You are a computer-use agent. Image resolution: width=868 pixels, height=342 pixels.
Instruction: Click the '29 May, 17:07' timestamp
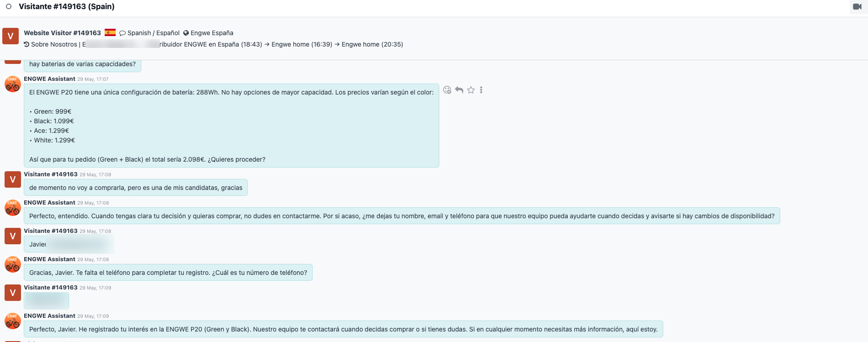coord(93,79)
